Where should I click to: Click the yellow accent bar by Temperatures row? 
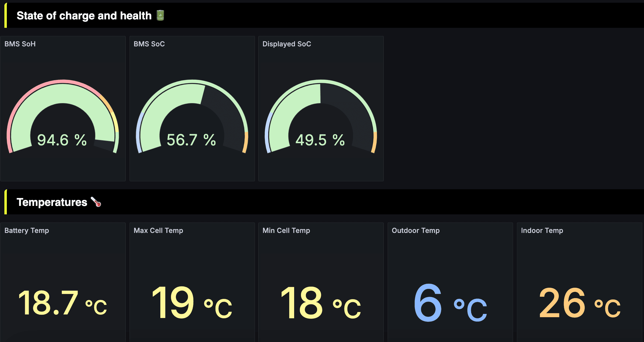point(6,202)
